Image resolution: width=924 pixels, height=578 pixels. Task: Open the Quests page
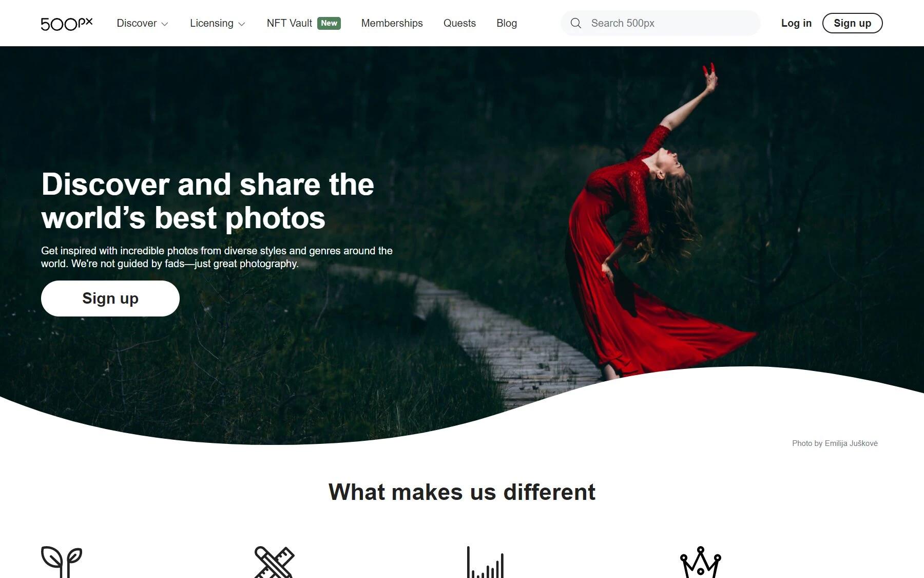[x=459, y=23]
